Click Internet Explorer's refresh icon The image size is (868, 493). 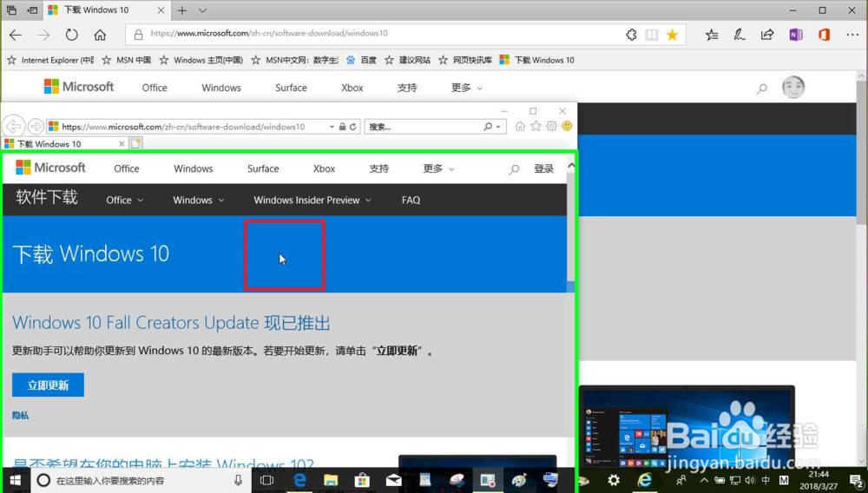click(352, 127)
